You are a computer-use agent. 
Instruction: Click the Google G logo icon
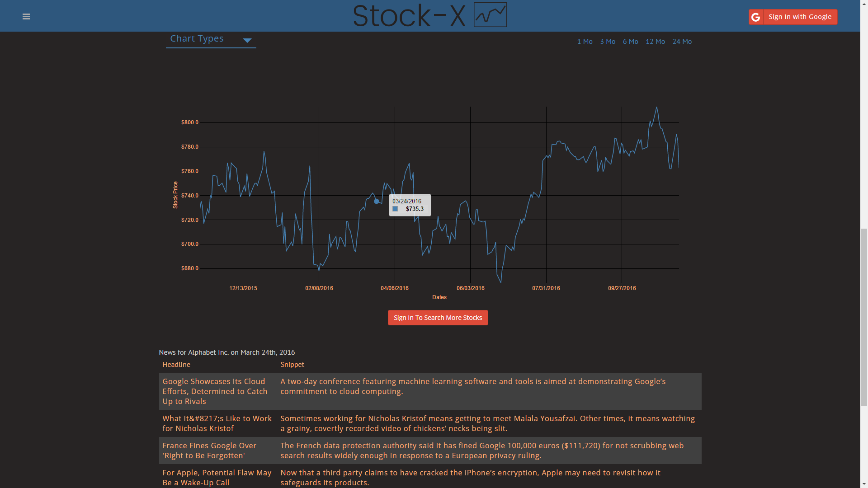pos(756,17)
